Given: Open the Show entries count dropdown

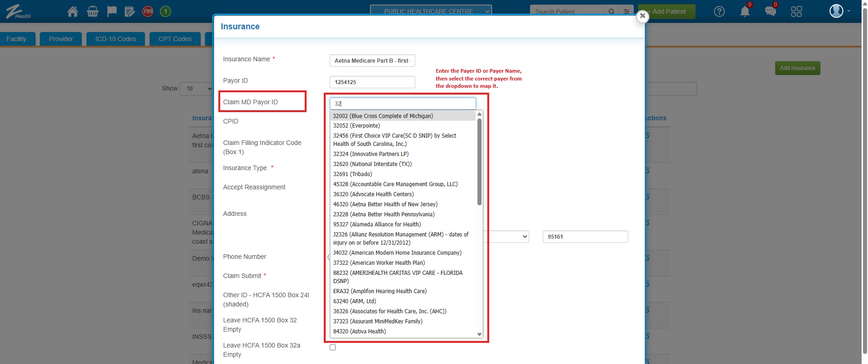Looking at the screenshot, I should tap(197, 89).
